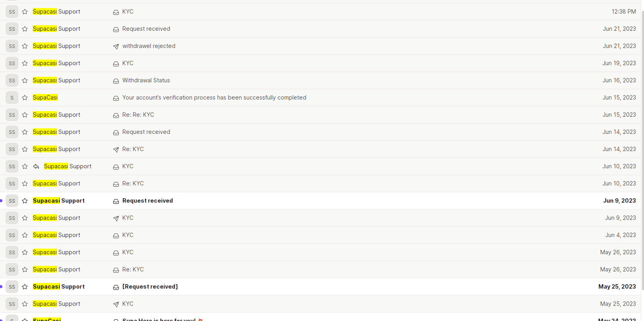Star the Withdrawal Status email
644x321 pixels.
click(x=25, y=81)
